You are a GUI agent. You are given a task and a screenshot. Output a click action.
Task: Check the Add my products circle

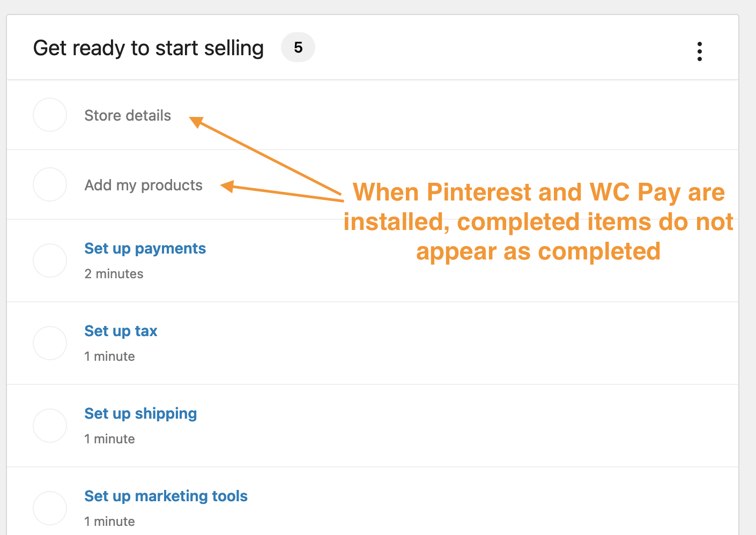(x=49, y=184)
